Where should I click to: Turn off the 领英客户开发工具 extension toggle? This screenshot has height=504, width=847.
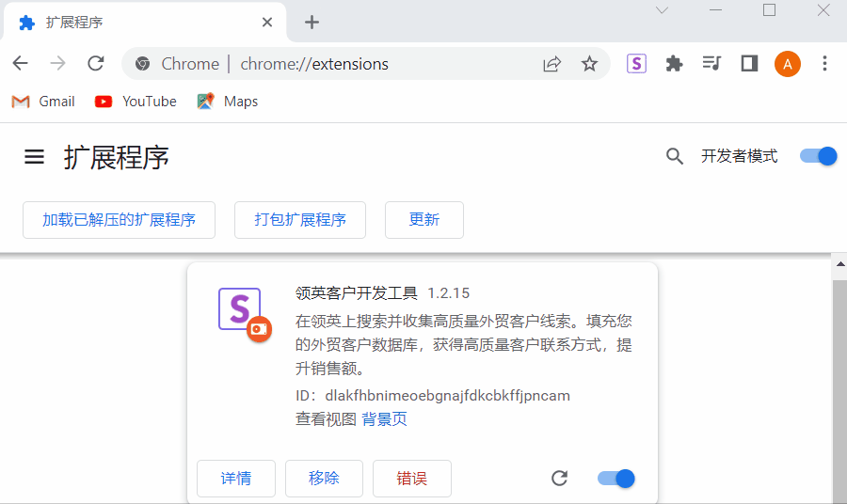tap(616, 479)
